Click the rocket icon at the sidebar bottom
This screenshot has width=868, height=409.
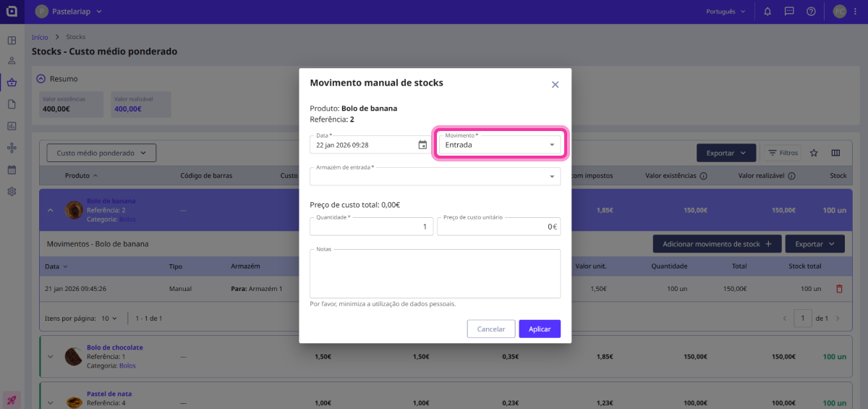12,400
